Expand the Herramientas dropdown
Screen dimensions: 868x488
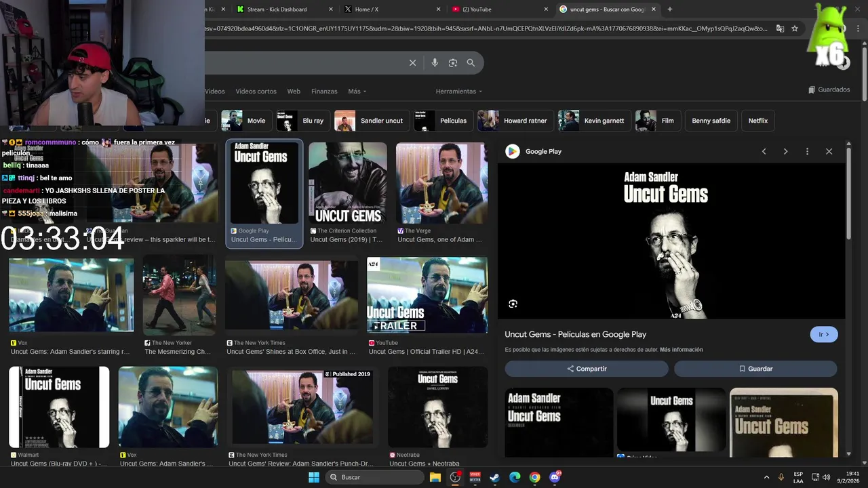(x=459, y=91)
